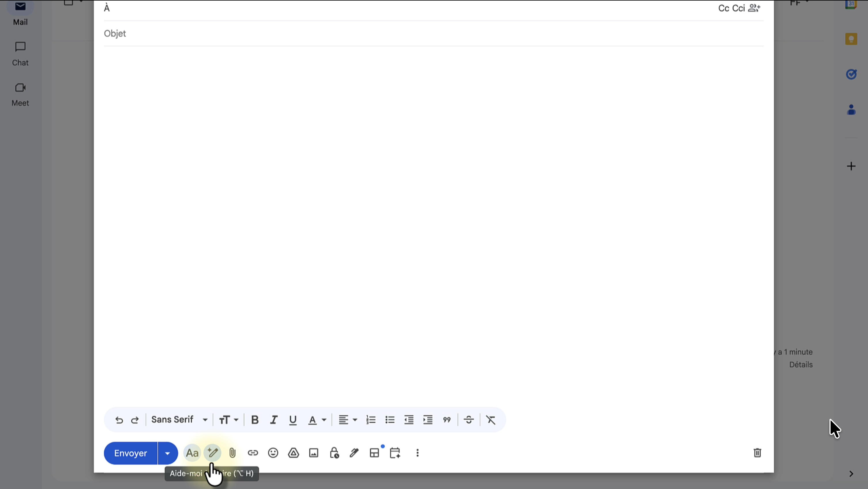Toggle confidential mode lock icon
The height and width of the screenshot is (489, 868).
334,453
